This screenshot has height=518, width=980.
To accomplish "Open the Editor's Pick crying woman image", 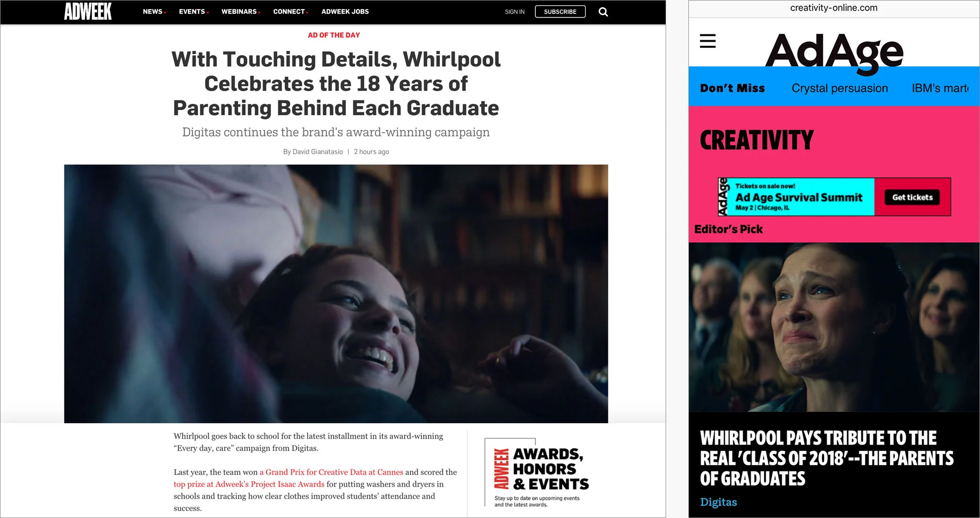I will click(834, 327).
